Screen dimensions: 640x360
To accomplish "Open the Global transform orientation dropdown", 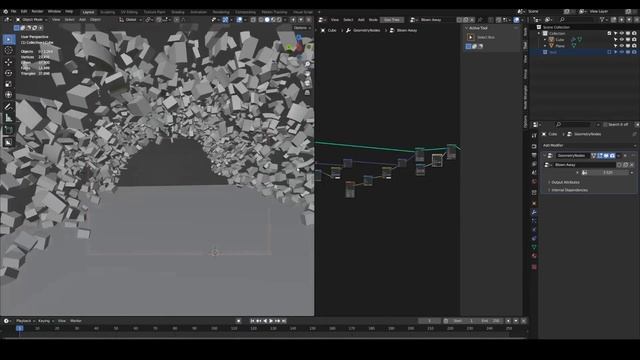I will pyautogui.click(x=131, y=20).
